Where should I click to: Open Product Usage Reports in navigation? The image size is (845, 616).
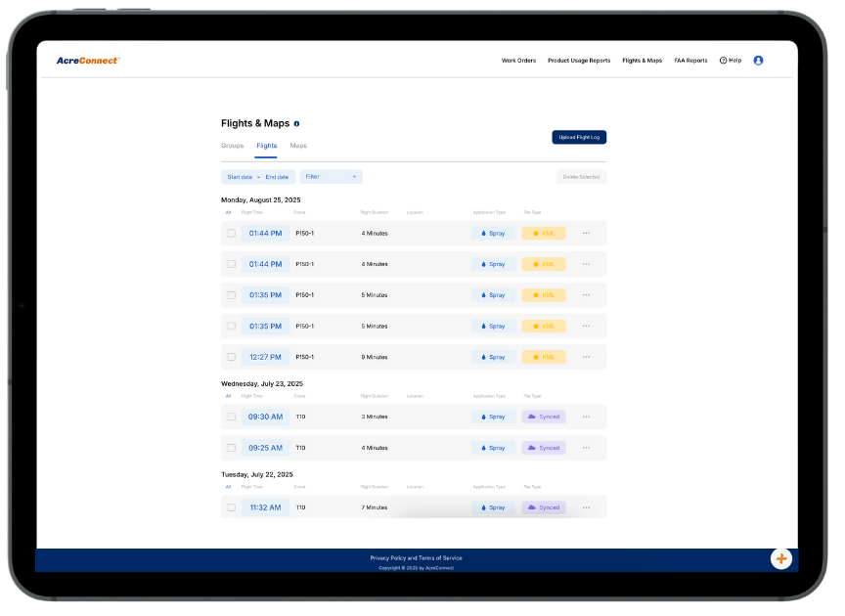[x=579, y=61]
